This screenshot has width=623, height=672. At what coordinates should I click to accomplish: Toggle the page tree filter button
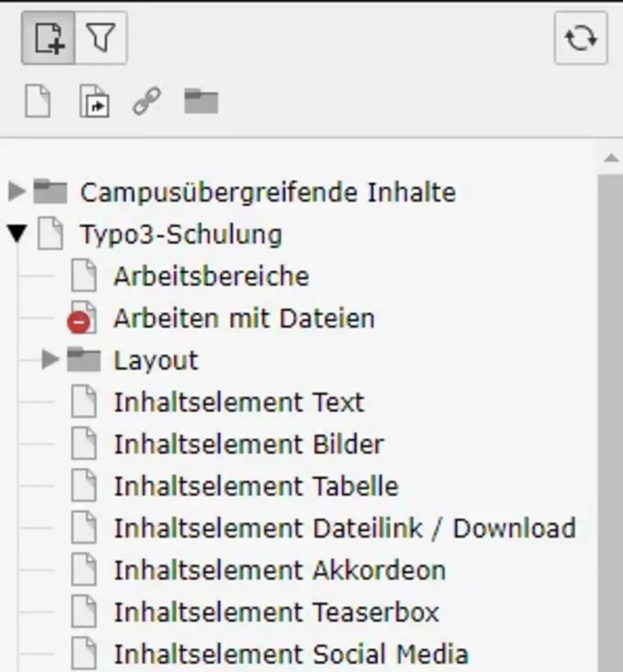[x=101, y=38]
